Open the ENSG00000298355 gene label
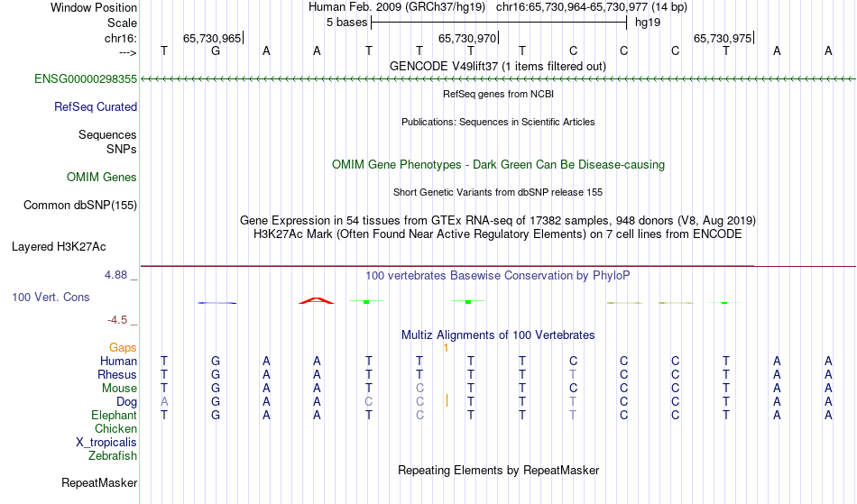Screen dimensions: 857x504 [x=86, y=78]
